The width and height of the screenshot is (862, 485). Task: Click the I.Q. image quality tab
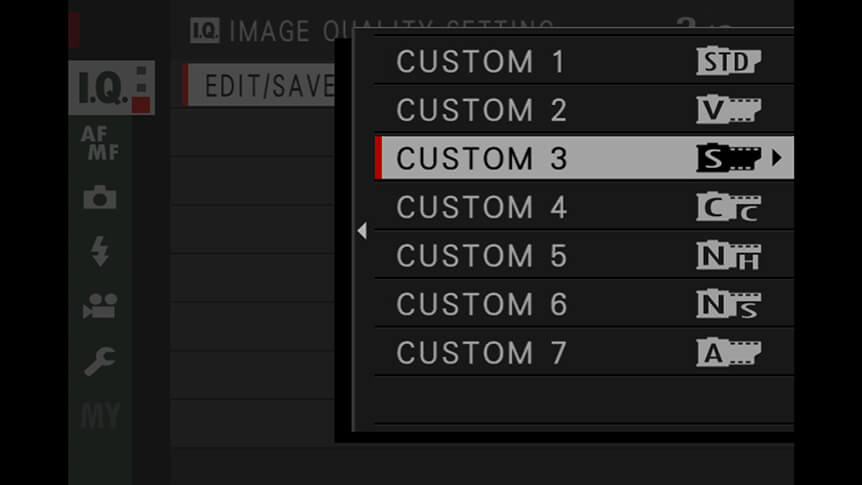coord(112,88)
